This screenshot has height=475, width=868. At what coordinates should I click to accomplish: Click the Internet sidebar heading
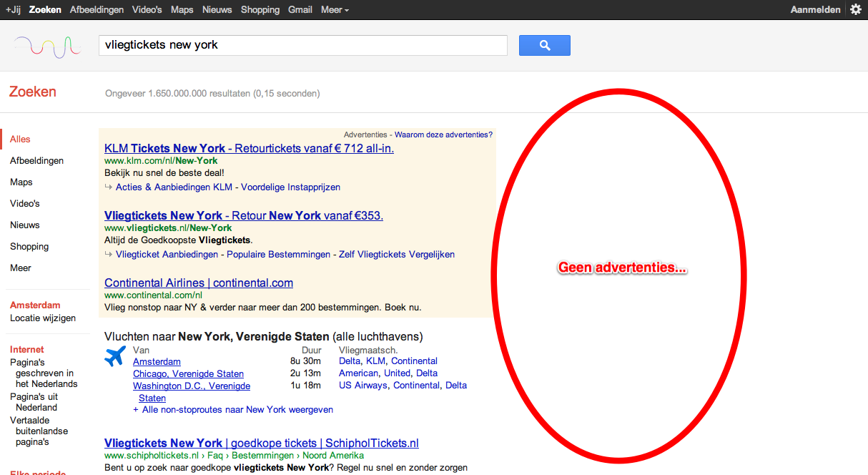27,350
